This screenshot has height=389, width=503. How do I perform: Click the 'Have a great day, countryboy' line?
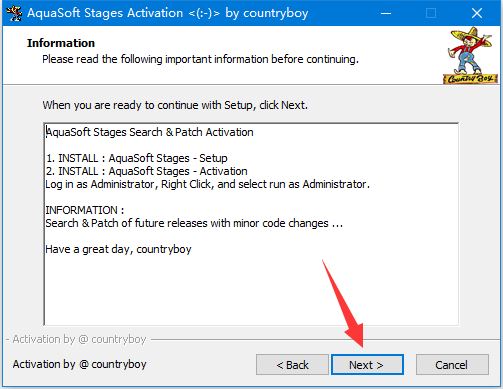tap(118, 249)
